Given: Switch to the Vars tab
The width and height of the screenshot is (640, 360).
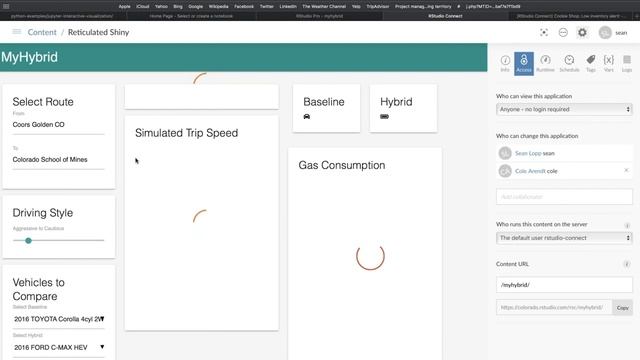Looking at the screenshot, I should [x=609, y=64].
